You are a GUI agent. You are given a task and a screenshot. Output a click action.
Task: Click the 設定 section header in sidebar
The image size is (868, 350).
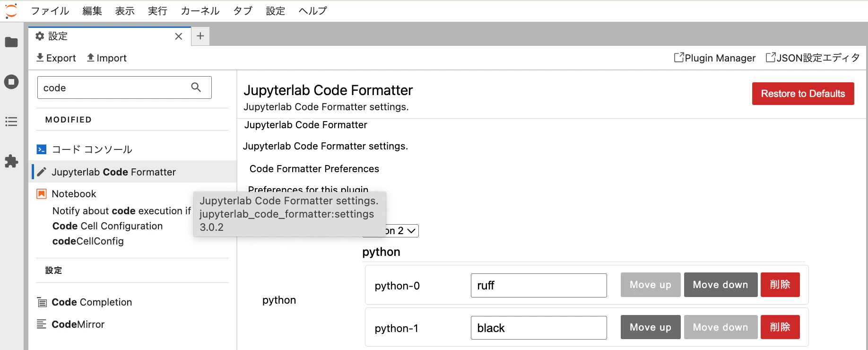(53, 271)
